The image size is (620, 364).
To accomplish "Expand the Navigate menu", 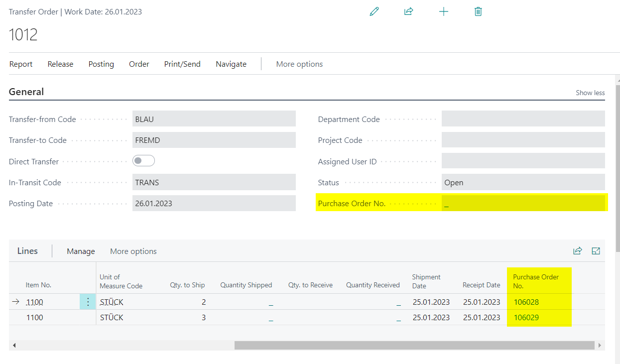I will 231,64.
